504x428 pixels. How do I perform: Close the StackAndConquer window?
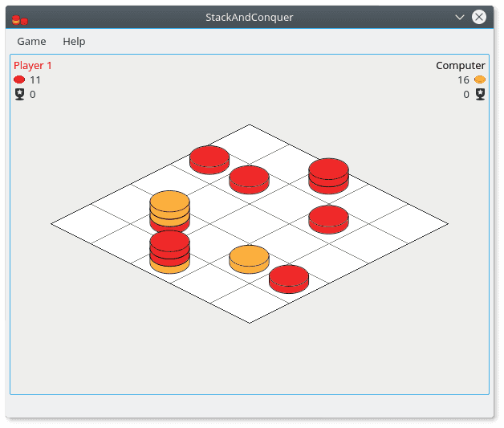tap(479, 17)
